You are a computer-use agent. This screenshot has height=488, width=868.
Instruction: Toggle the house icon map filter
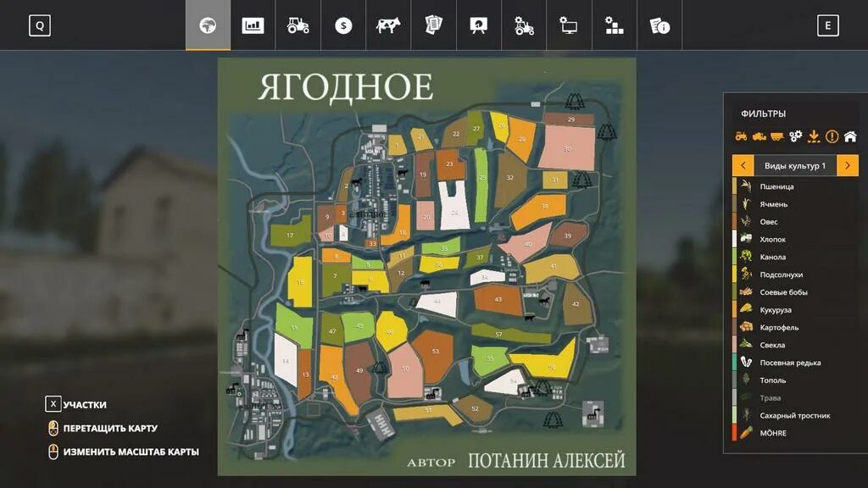tap(850, 136)
